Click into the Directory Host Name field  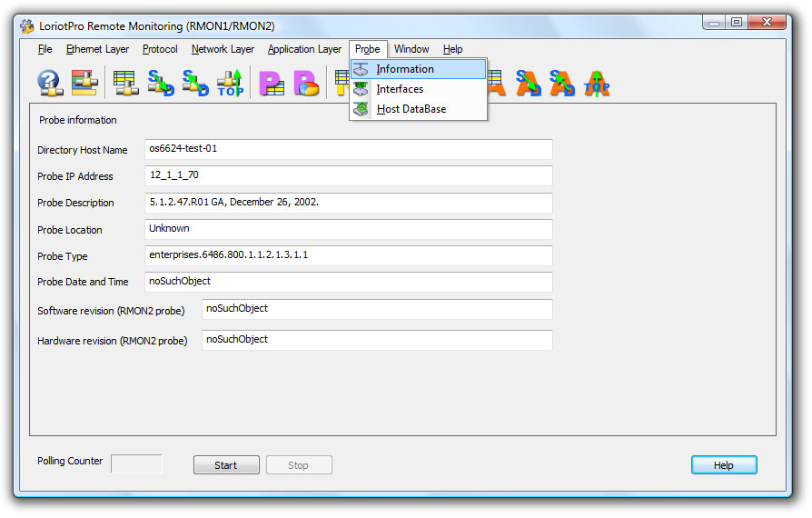pos(348,150)
